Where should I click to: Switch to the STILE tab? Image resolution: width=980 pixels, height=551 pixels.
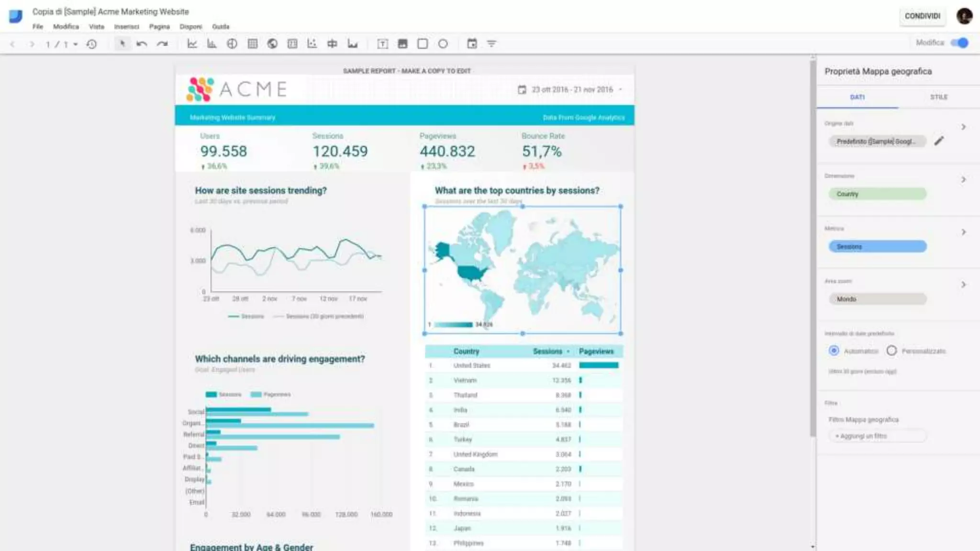(x=938, y=97)
